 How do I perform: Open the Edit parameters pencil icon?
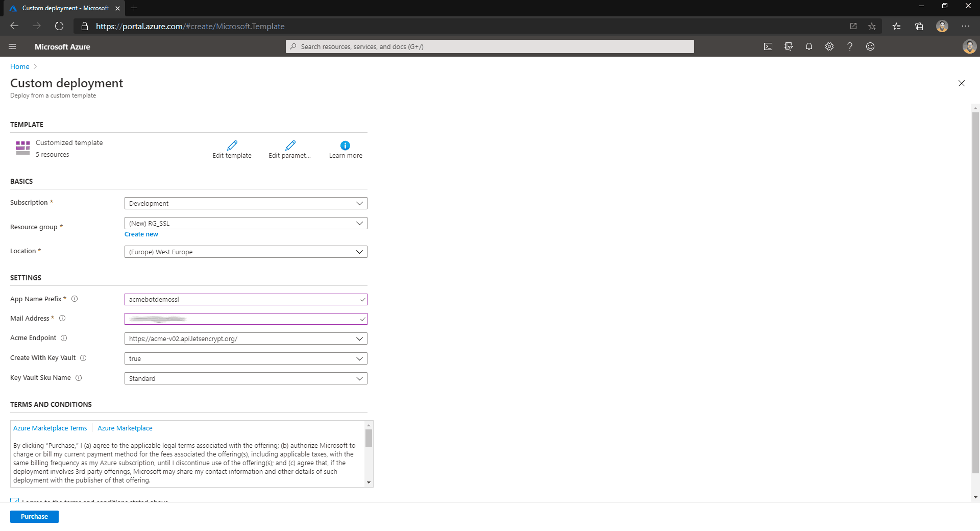290,146
